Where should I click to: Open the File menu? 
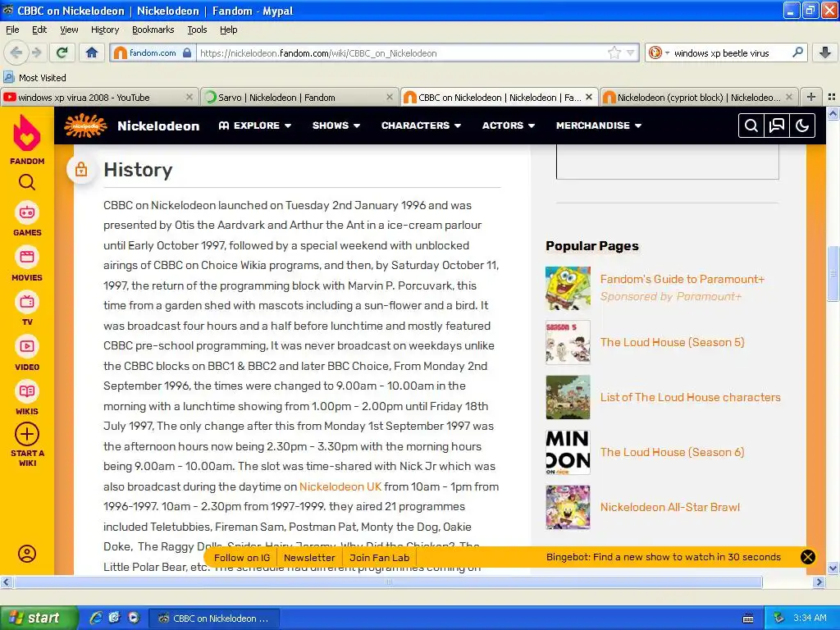12,30
